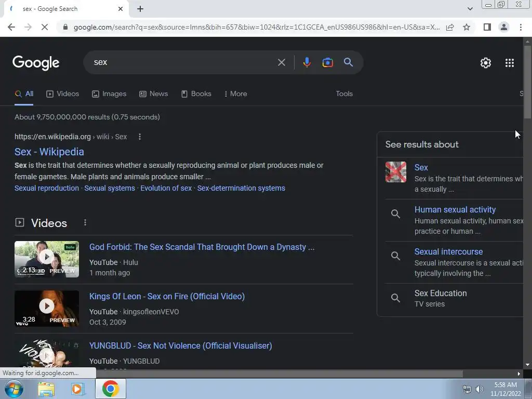The height and width of the screenshot is (399, 532).
Task: Switch to the Books tab
Action: tap(196, 94)
